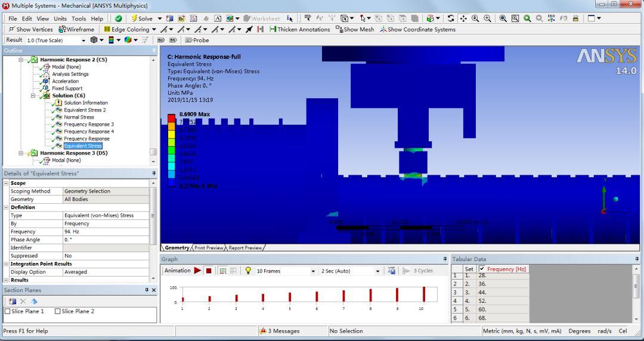
Task: Collapse the Scope section in Details
Action: click(x=6, y=183)
